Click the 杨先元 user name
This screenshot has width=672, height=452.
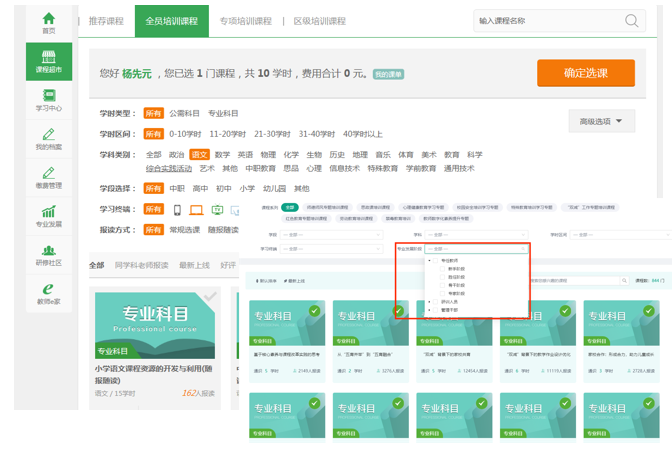point(137,74)
